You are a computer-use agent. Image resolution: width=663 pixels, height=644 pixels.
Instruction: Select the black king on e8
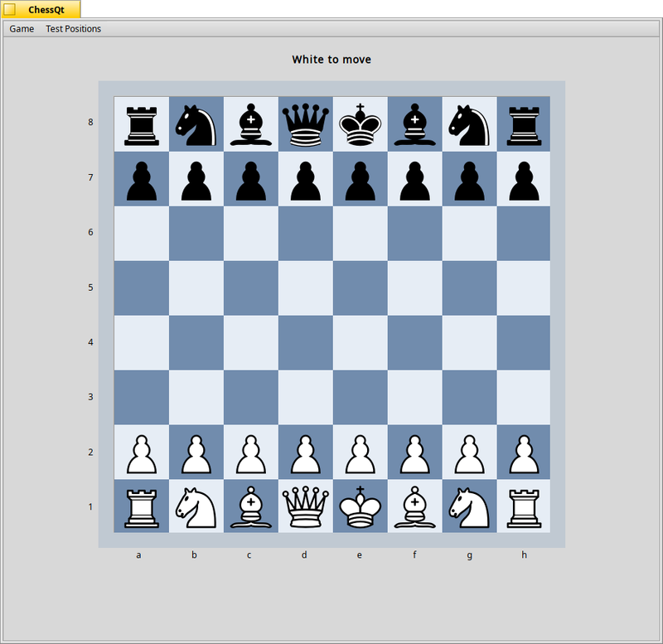click(361, 124)
